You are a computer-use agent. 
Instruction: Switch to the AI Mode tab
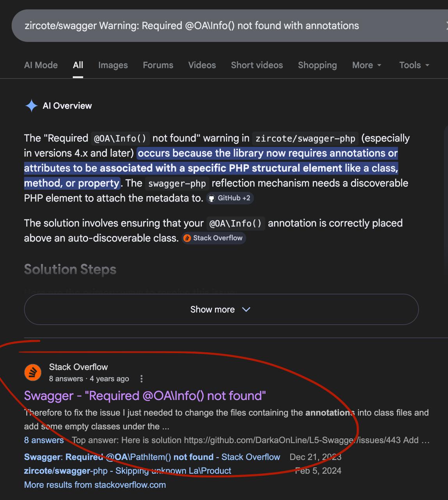pyautogui.click(x=41, y=65)
